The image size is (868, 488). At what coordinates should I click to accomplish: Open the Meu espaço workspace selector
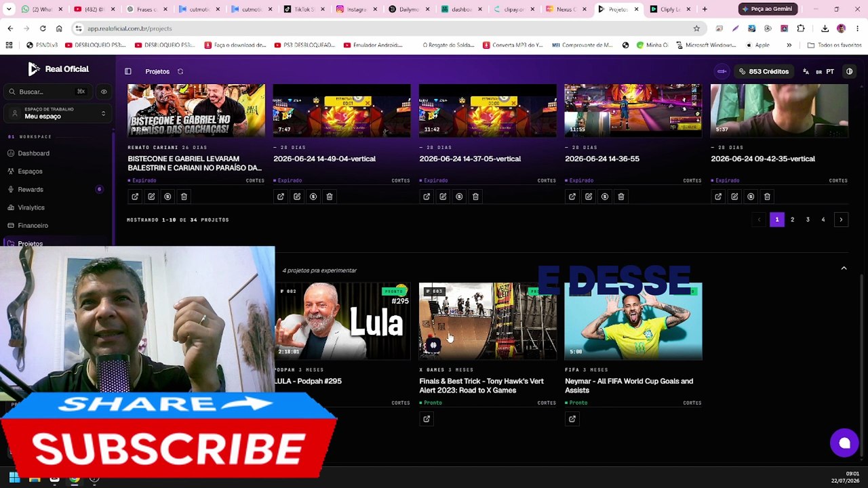pos(58,113)
